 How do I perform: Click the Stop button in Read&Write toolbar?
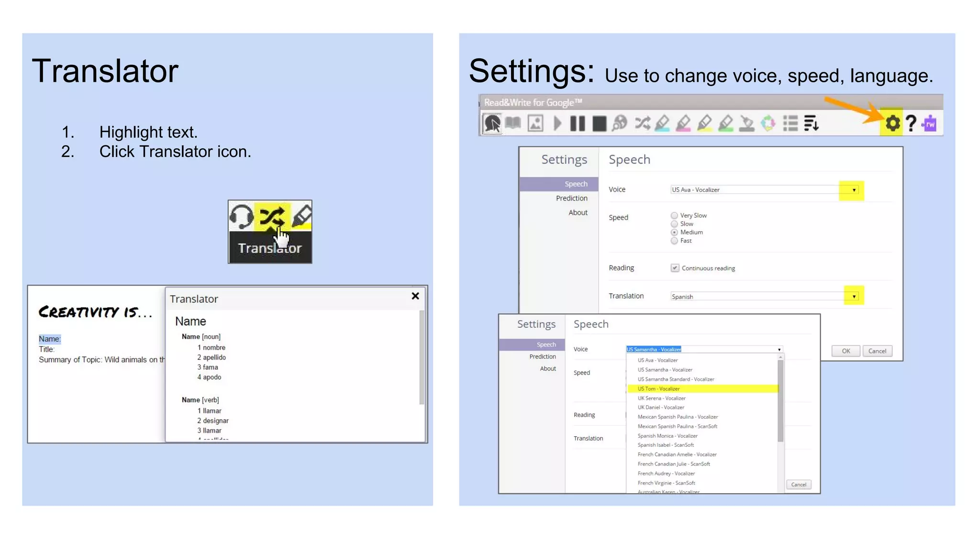599,123
